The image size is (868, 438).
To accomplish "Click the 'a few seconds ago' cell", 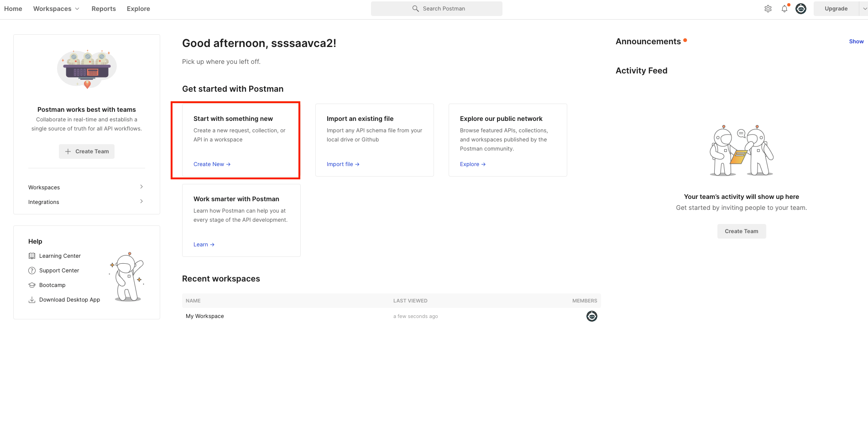I will click(x=415, y=316).
